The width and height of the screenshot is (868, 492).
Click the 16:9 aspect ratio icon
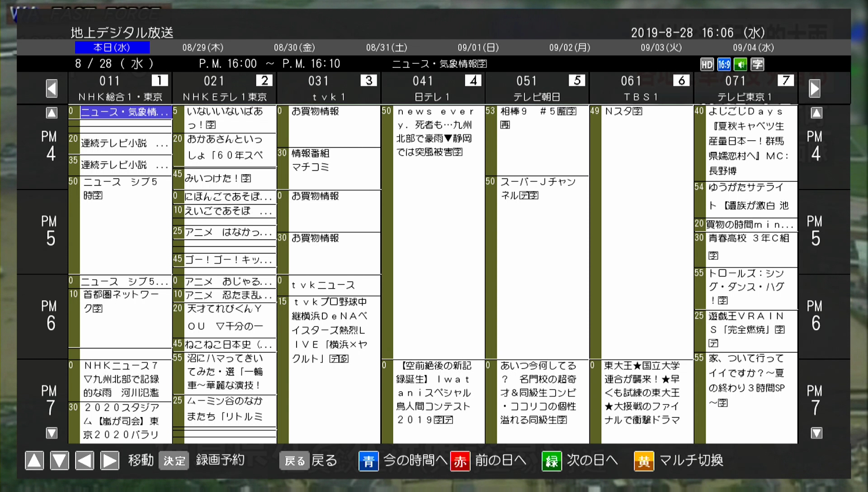[x=724, y=64]
